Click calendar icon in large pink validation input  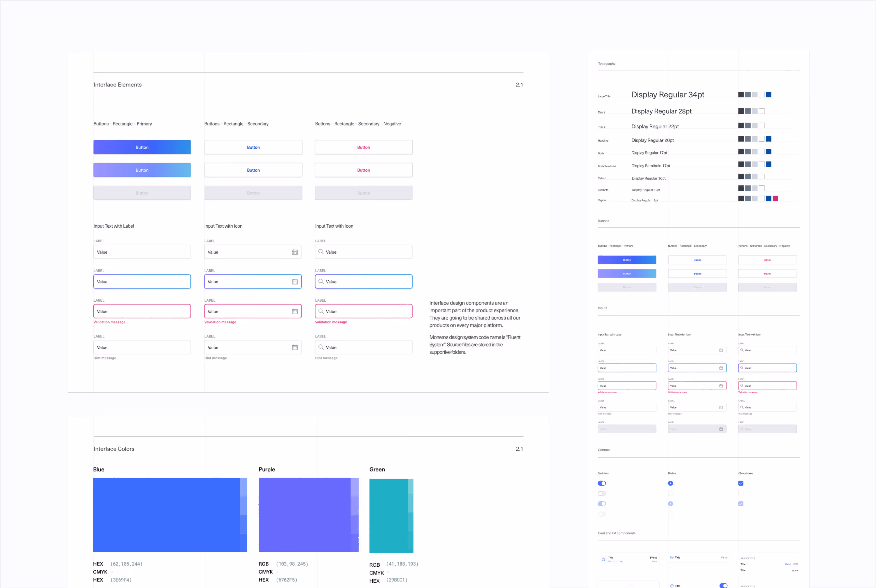pyautogui.click(x=295, y=311)
